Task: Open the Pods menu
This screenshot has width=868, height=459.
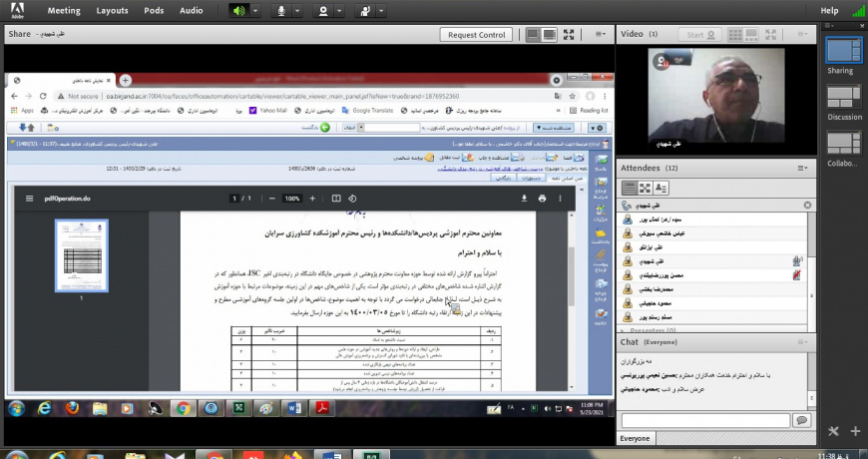Action: pyautogui.click(x=154, y=11)
